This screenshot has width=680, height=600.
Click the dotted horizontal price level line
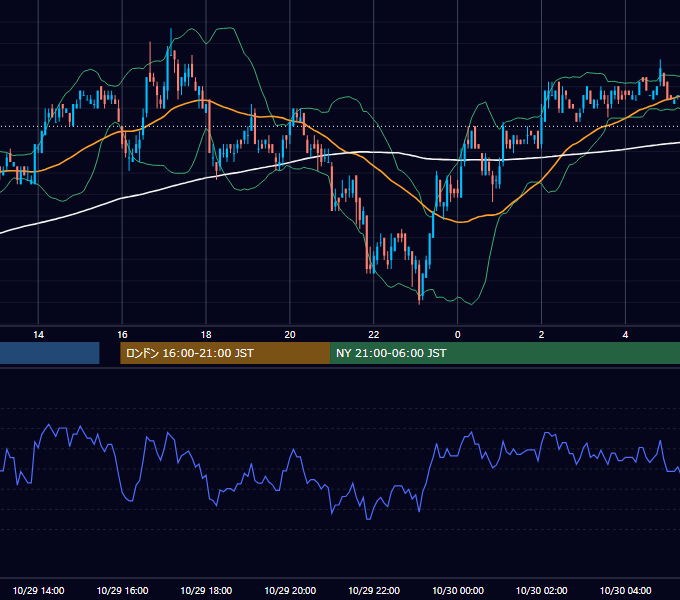(x=340, y=127)
